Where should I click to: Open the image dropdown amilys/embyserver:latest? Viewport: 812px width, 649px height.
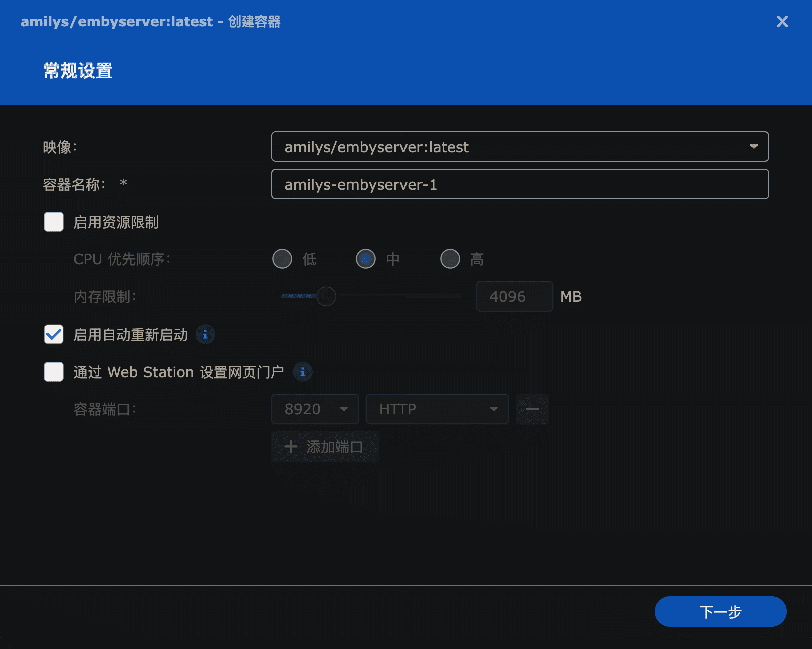520,147
